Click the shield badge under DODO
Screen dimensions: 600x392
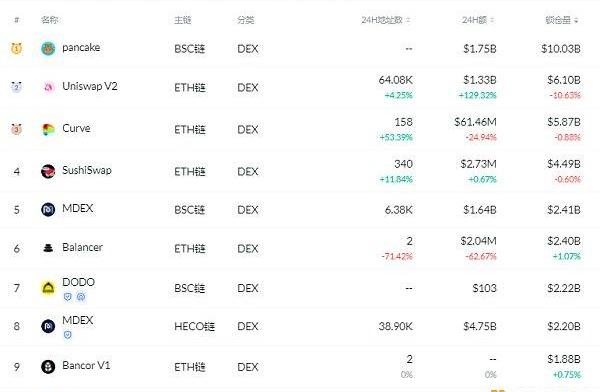68,297
